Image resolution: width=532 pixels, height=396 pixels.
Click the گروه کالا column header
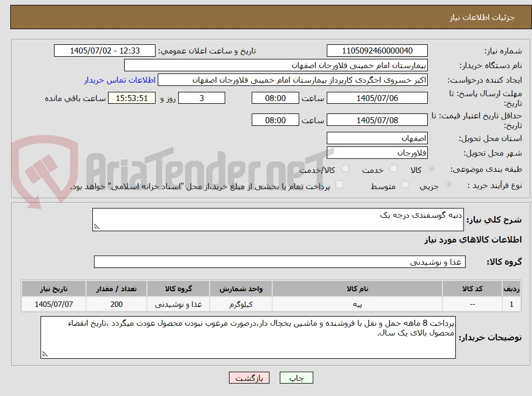[x=178, y=289]
